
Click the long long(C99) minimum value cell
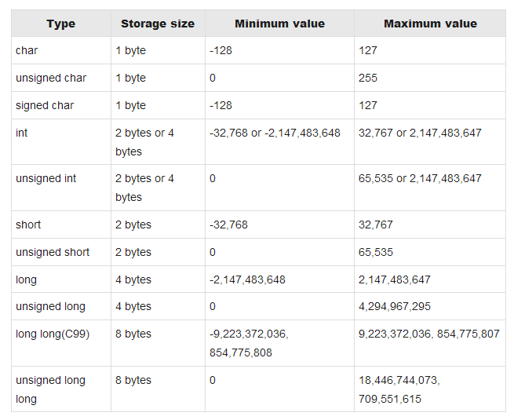pyautogui.click(x=249, y=343)
